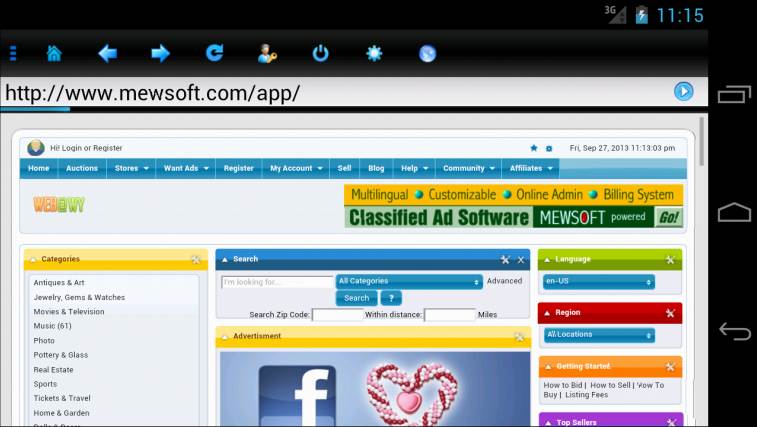
Task: Select Blog in the navigation bar
Action: 376,168
